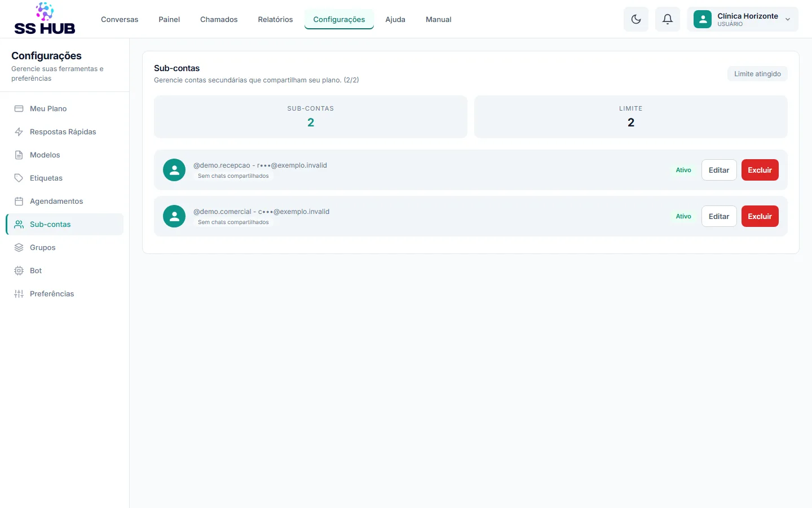Click the Etiquetas tag icon

coord(19,178)
